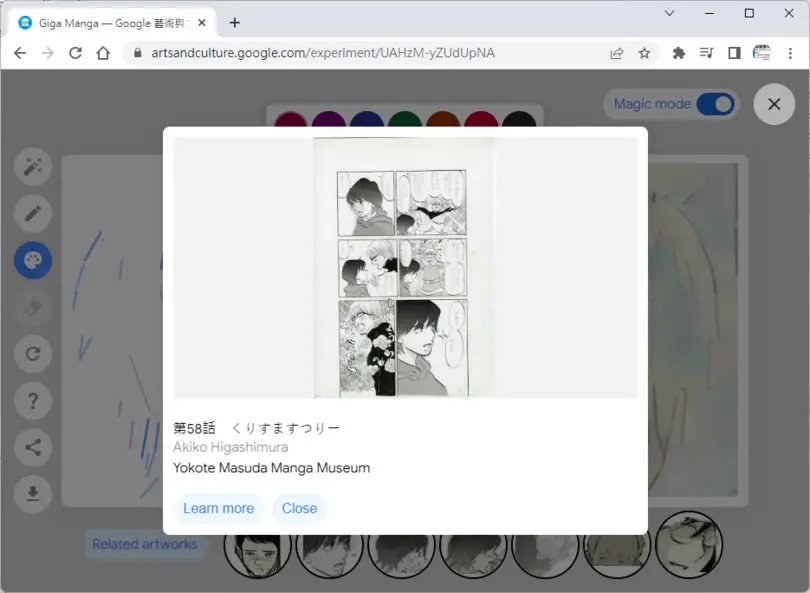Toggle the browser side panel
The image size is (810, 593).
click(x=734, y=53)
